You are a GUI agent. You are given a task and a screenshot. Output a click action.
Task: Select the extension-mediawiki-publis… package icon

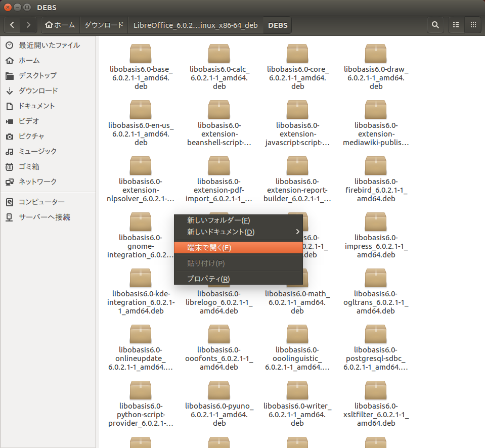(376, 109)
